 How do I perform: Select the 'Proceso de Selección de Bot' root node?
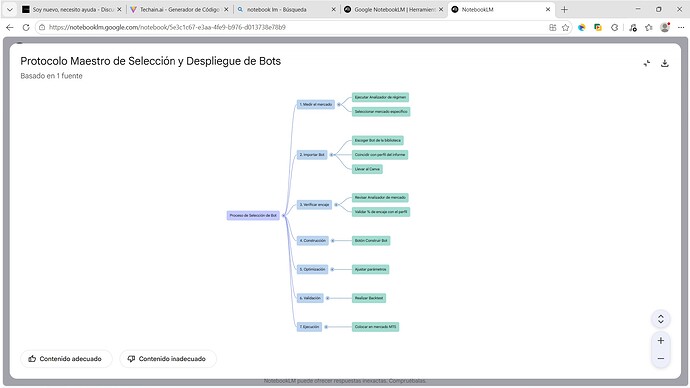pos(253,216)
